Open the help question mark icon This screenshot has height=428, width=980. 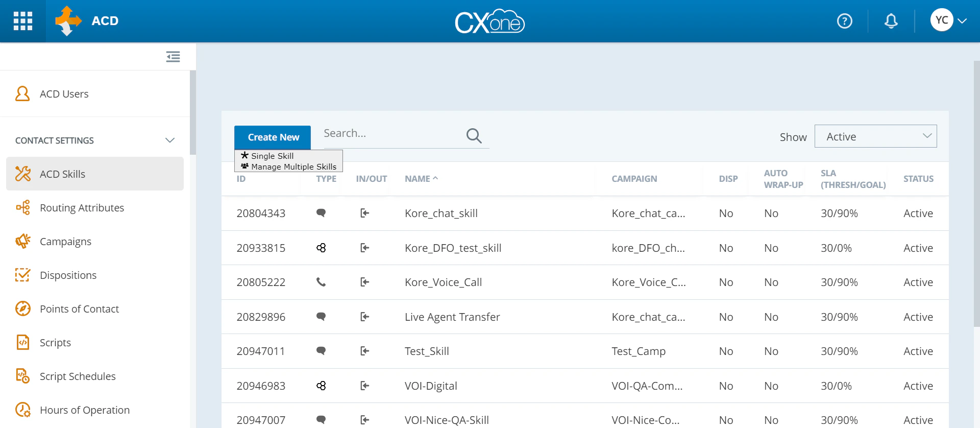(845, 21)
